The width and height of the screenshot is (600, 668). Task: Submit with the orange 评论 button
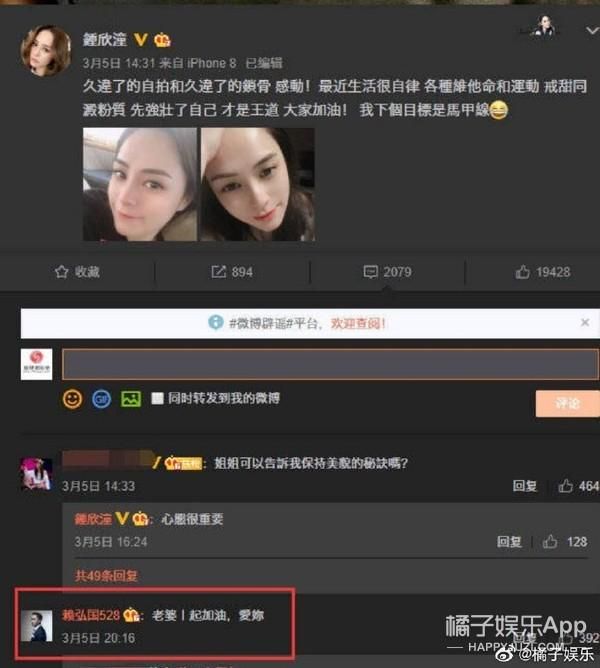567,403
